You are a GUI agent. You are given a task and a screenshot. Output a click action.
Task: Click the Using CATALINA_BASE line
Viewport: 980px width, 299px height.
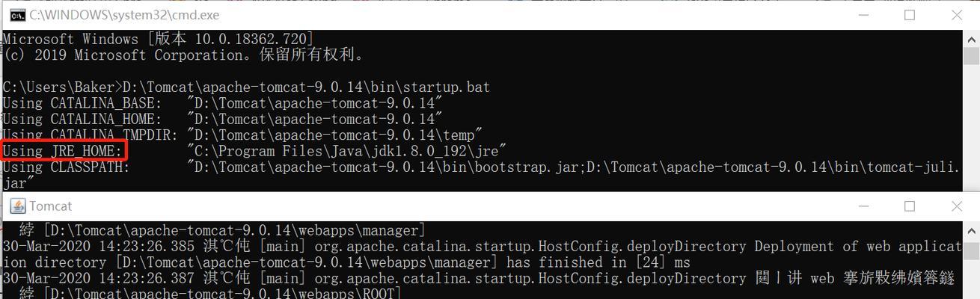[222, 102]
